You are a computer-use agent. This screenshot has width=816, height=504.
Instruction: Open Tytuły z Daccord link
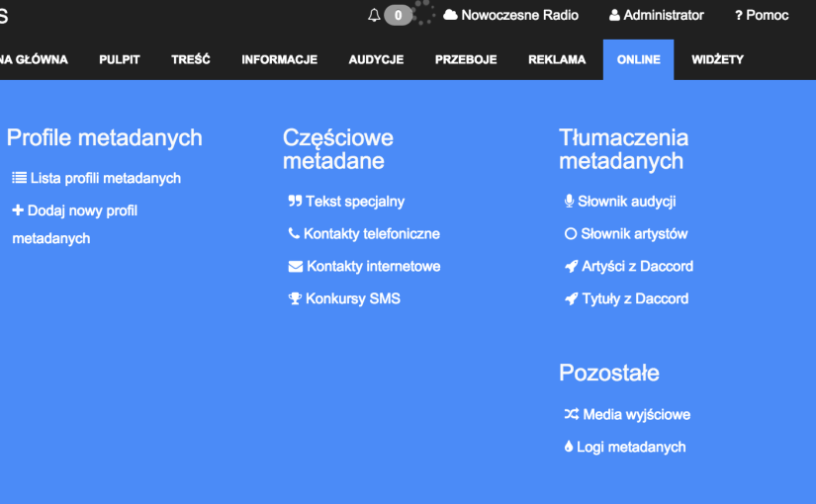[x=634, y=298]
